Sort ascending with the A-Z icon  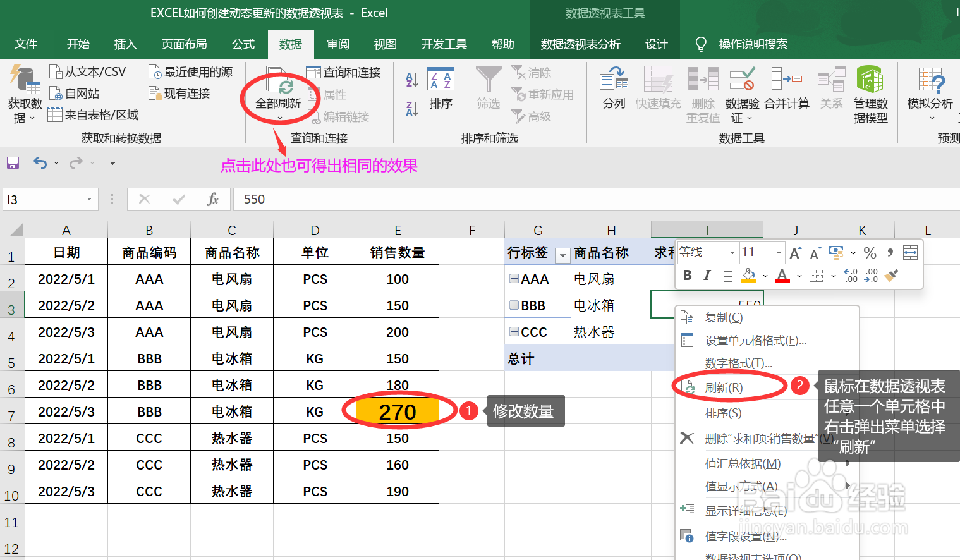[x=412, y=80]
